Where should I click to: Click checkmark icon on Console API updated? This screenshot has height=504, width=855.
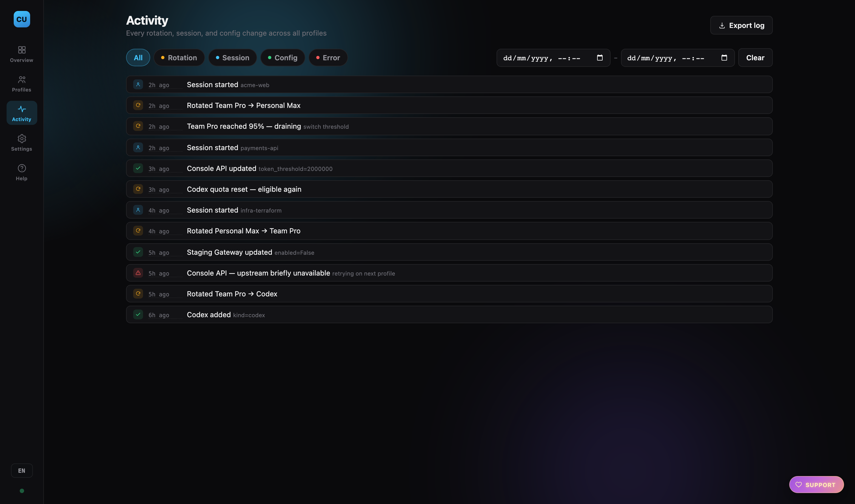(138, 168)
